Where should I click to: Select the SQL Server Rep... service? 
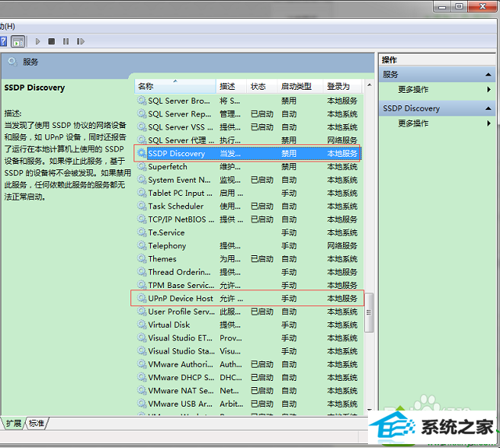(248, 114)
